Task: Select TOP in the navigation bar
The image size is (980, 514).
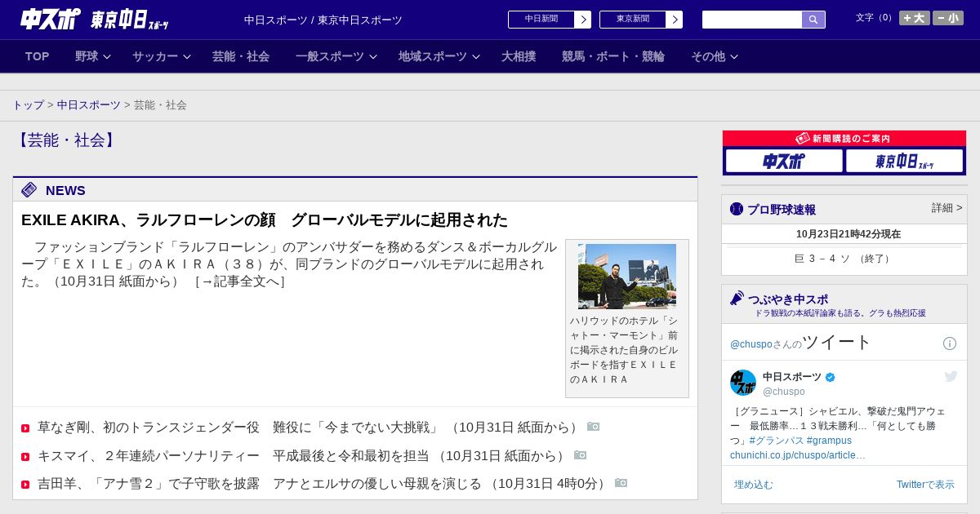Action: 38,56
